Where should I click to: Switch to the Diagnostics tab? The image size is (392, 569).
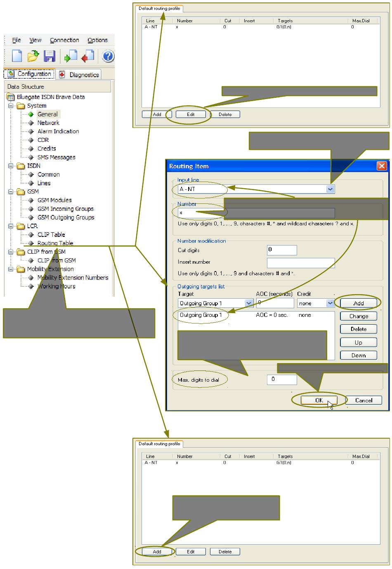79,75
